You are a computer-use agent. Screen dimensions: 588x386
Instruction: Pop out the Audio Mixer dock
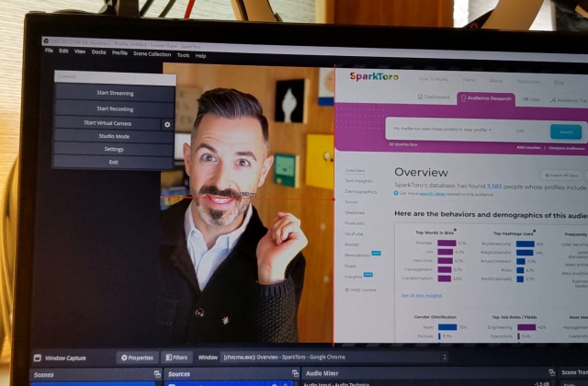(551, 372)
